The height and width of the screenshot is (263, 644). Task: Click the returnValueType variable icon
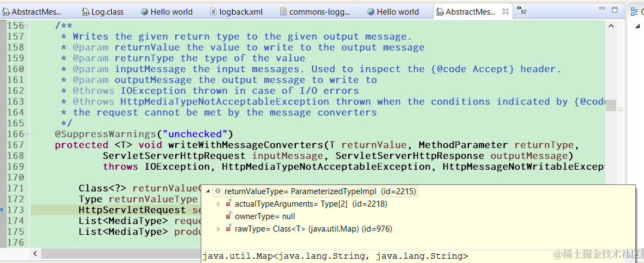click(x=218, y=191)
